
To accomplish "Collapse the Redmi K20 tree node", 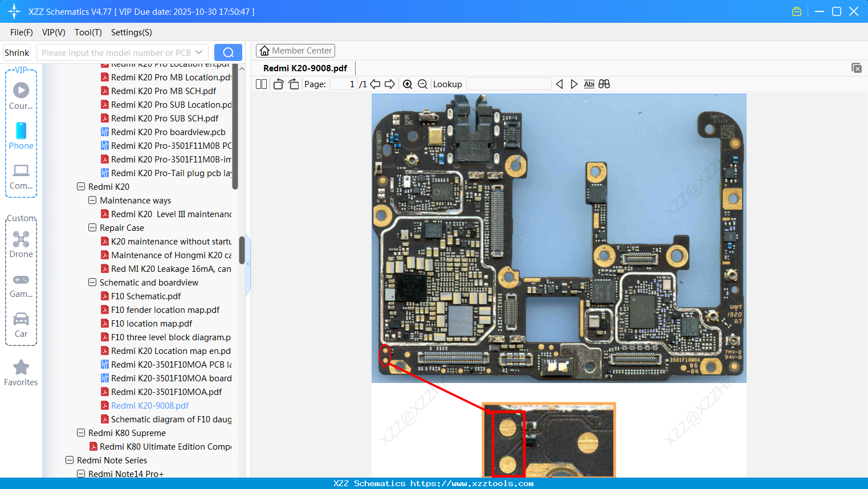I will [81, 186].
